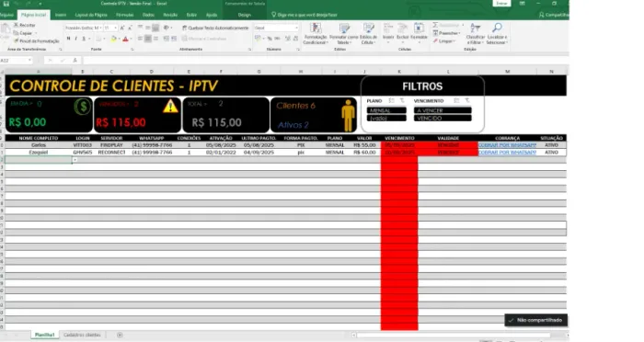Open the Limpar (clear) dropdown
The image size is (644, 342).
444,41
